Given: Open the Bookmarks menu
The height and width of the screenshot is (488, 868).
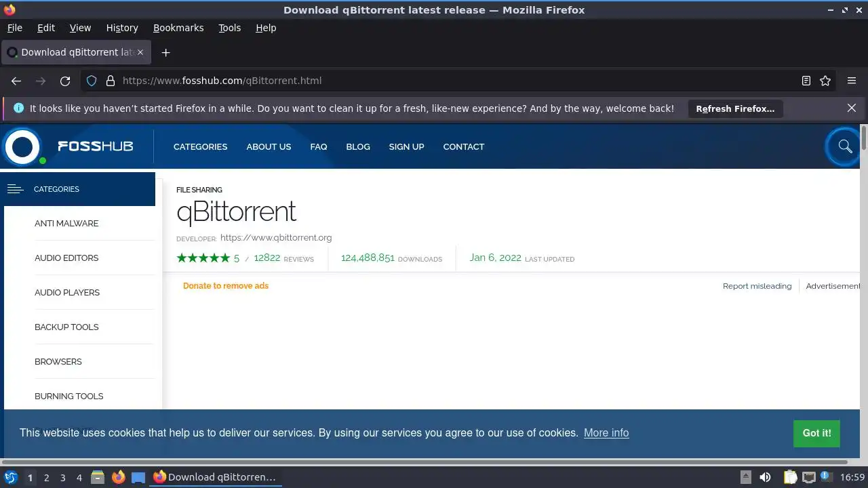Looking at the screenshot, I should (178, 28).
